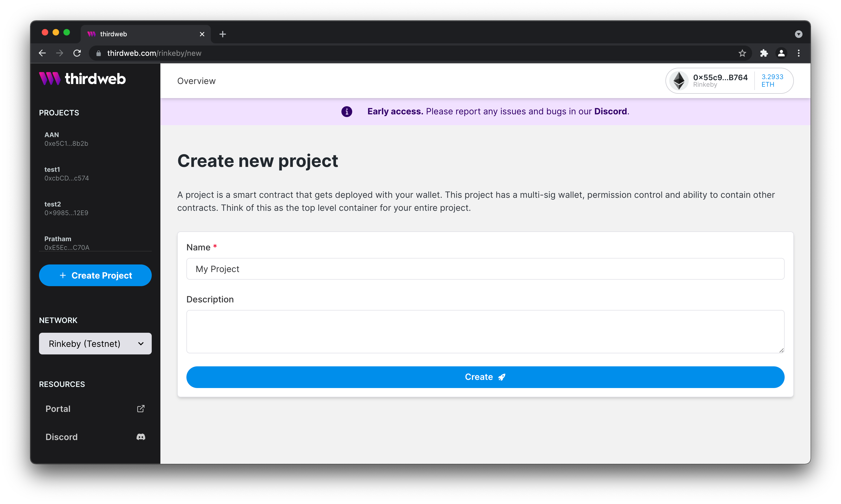The image size is (841, 504).
Task: Open a new browser tab with plus
Action: pos(222,34)
